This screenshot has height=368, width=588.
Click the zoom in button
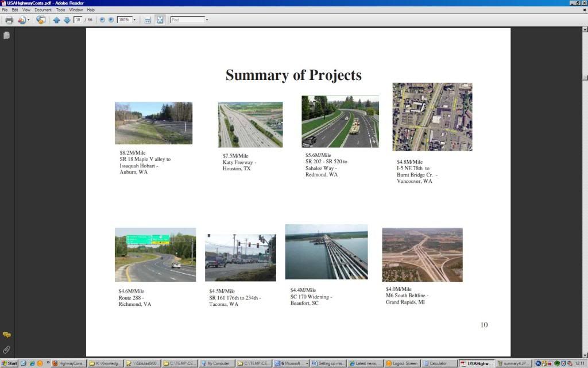point(111,20)
